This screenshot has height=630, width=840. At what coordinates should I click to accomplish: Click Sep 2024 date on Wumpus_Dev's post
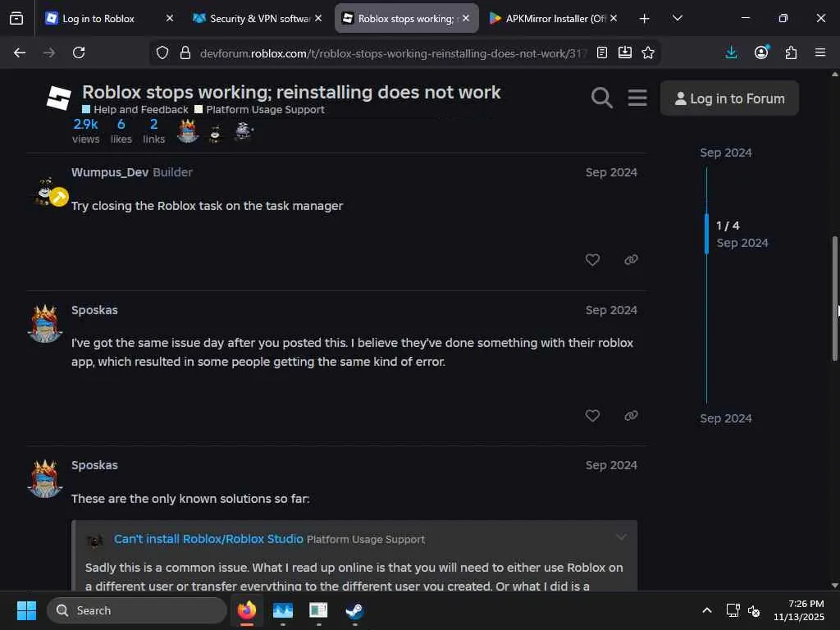point(611,172)
